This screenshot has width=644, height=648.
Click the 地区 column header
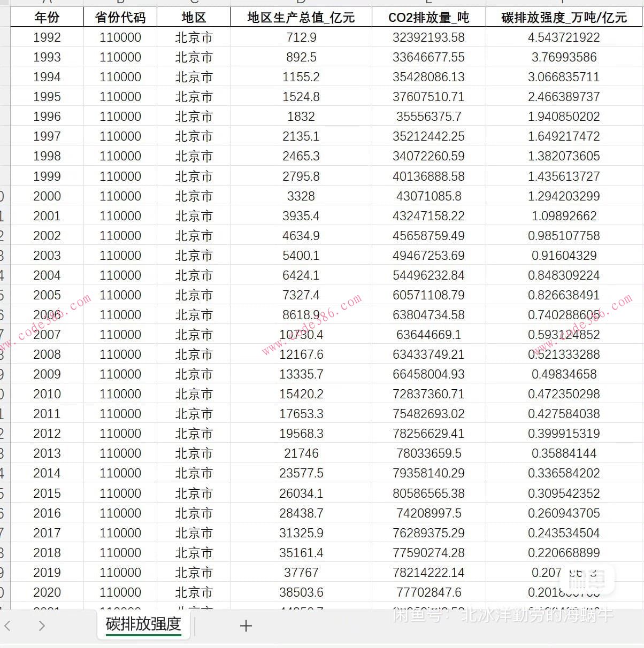pos(193,17)
